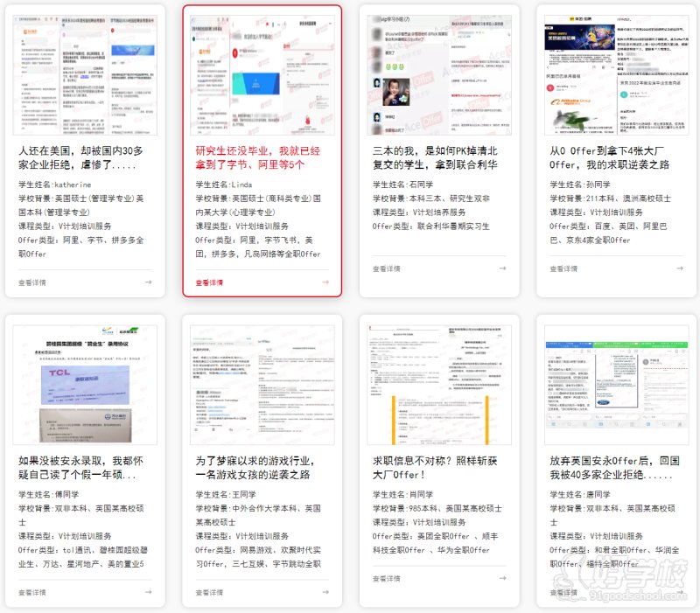Open the offer thumbnail on 孙同学's card
The image size is (700, 613).
pos(616,73)
